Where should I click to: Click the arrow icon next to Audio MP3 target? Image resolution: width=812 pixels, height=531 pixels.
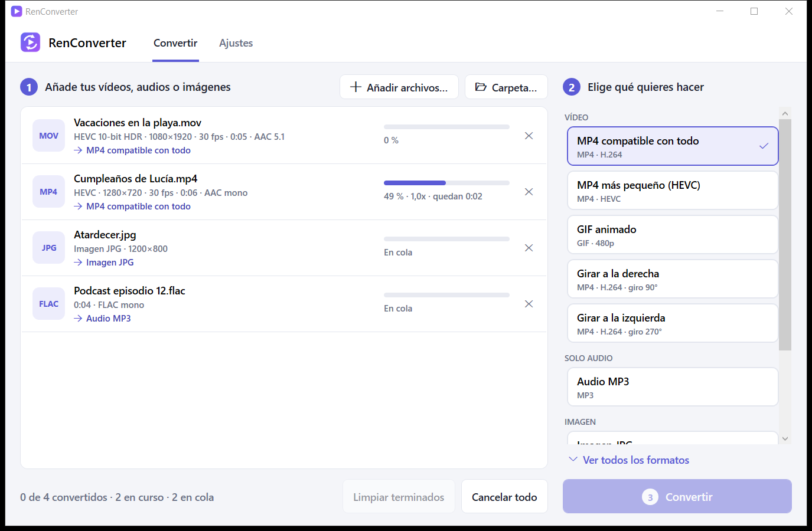(x=78, y=319)
